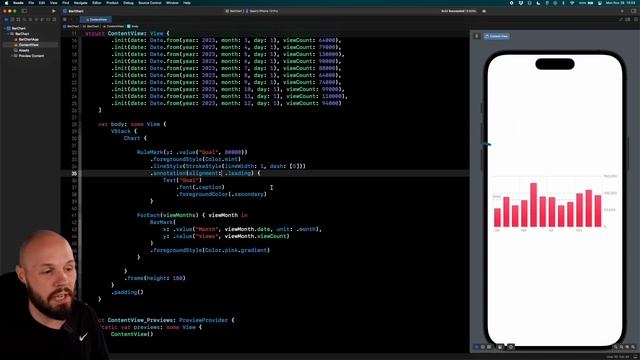Open the Source Control navigator icon
This screenshot has width=640, height=360.
coord(12,19)
